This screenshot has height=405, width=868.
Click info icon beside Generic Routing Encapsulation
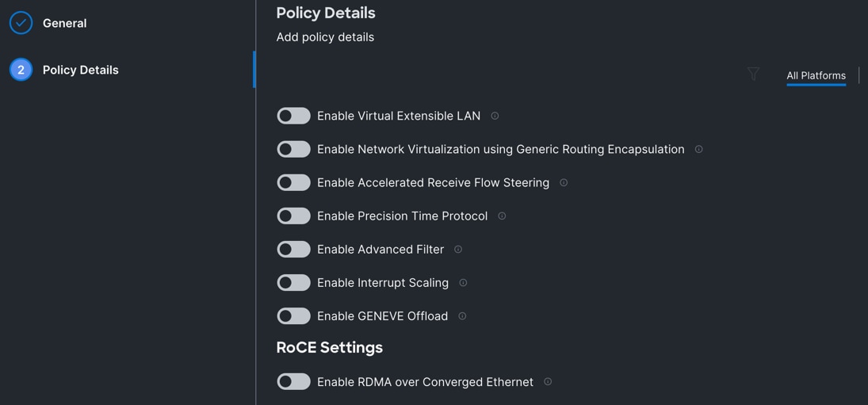(x=698, y=149)
